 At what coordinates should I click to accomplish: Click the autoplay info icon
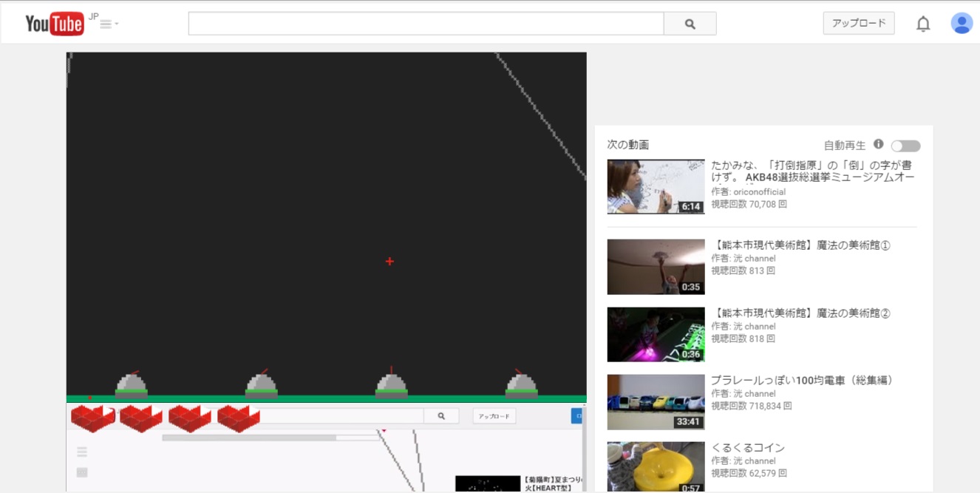pos(879,145)
